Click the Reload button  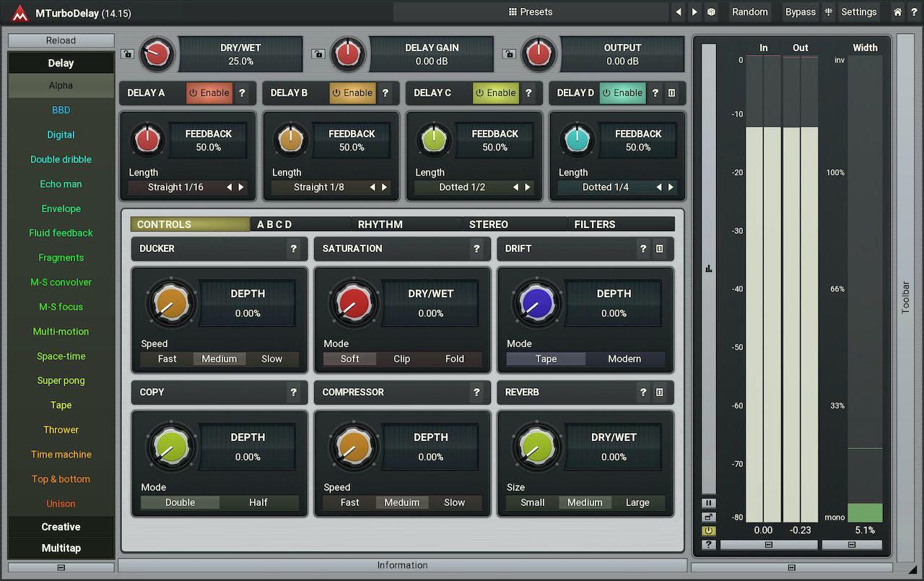61,41
